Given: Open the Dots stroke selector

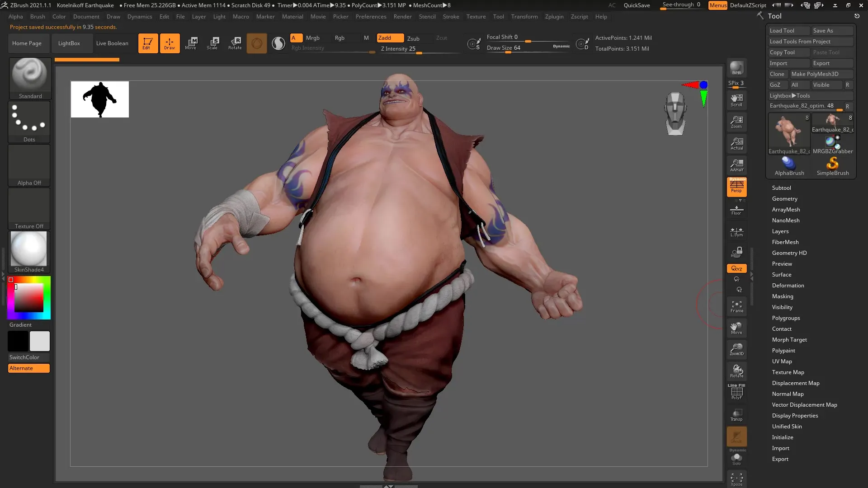Looking at the screenshot, I should point(29,122).
